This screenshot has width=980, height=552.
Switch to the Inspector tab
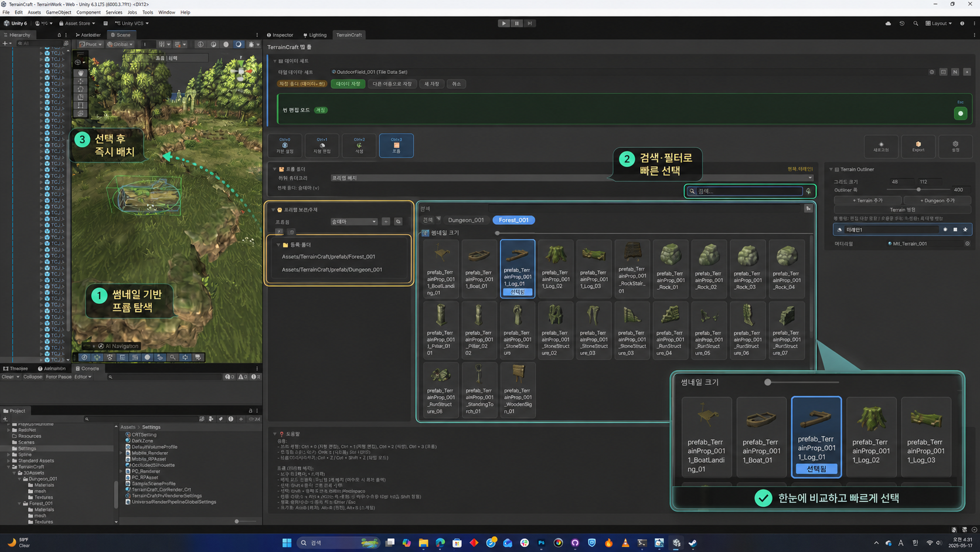click(x=280, y=35)
